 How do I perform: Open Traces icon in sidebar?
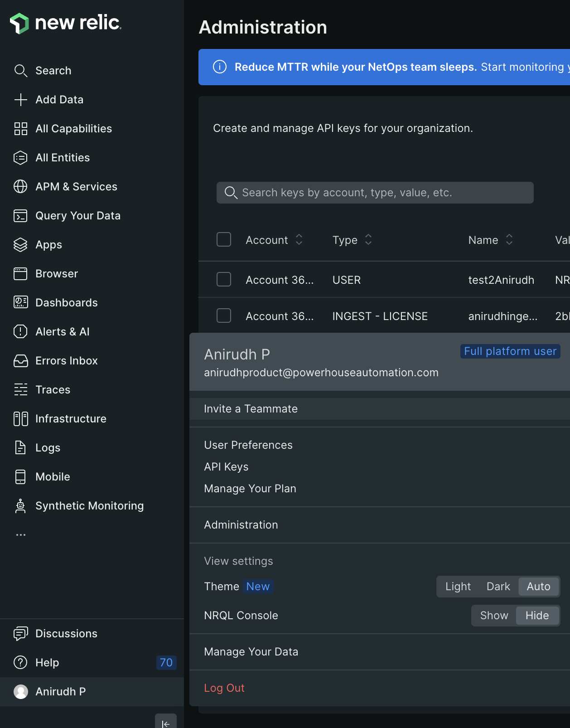pyautogui.click(x=20, y=390)
